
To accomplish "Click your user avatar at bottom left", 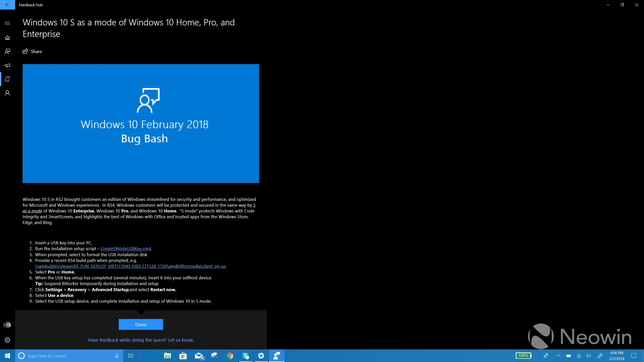I will pyautogui.click(x=7, y=325).
